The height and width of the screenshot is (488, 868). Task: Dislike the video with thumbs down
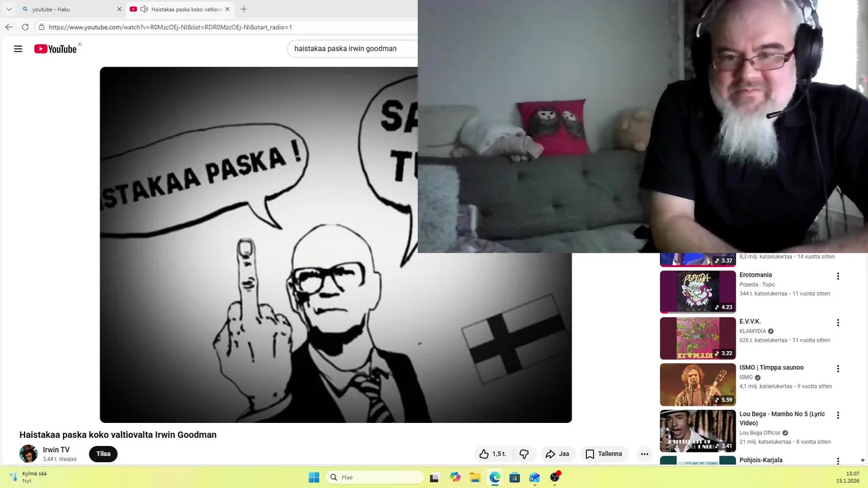(x=524, y=454)
